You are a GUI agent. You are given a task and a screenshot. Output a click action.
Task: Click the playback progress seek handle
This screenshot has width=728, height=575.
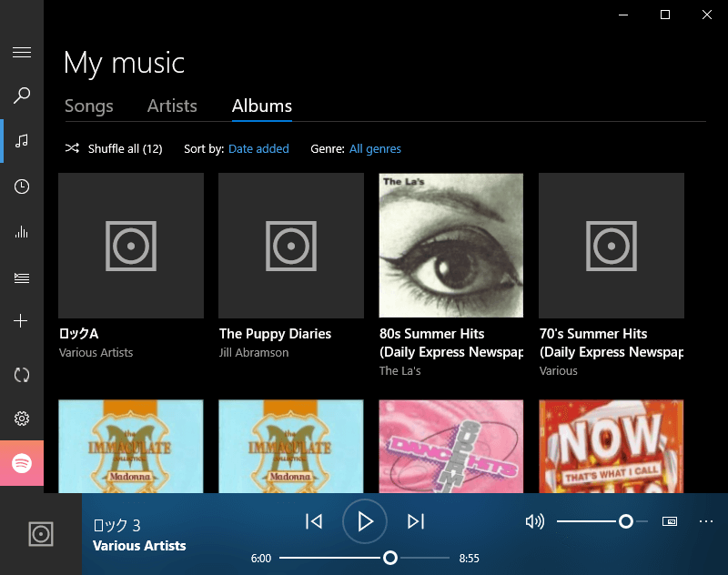pos(390,558)
